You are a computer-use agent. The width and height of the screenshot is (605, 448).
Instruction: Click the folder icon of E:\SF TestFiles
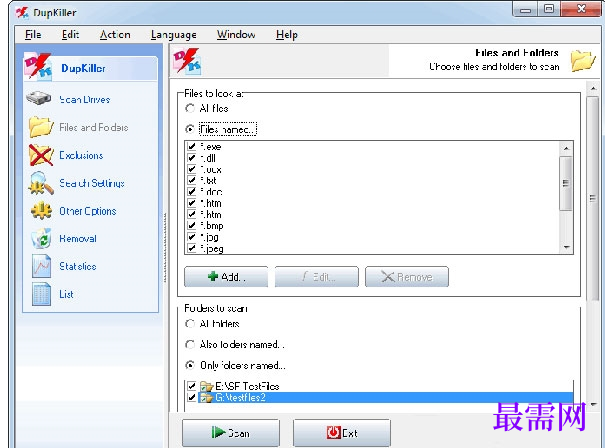[x=207, y=386]
